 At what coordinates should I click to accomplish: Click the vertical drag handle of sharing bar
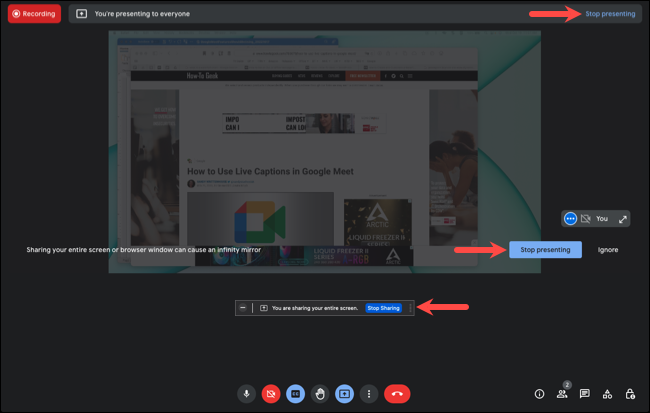[x=410, y=308]
